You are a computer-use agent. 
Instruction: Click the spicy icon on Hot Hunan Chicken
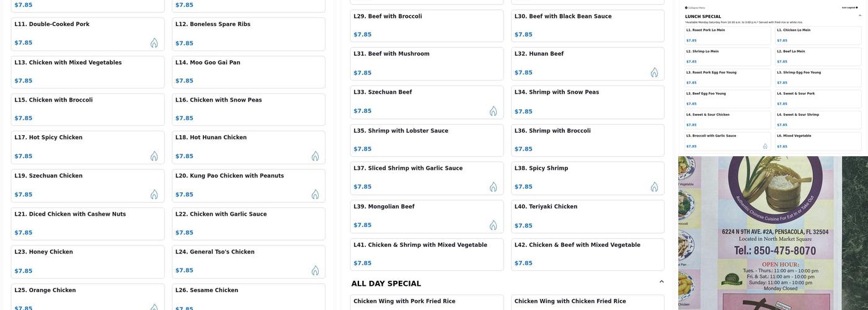(x=315, y=156)
